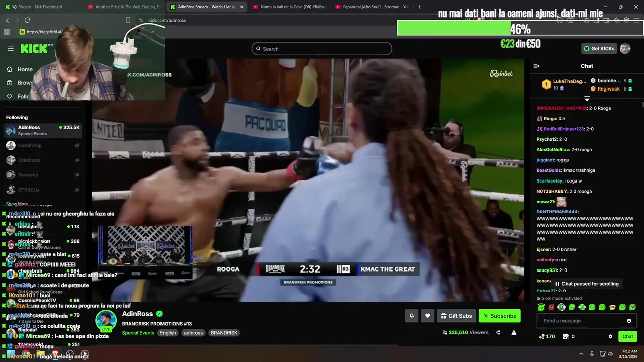Open the user profile avatar menu
The image size is (644, 362).
pyautogui.click(x=625, y=49)
